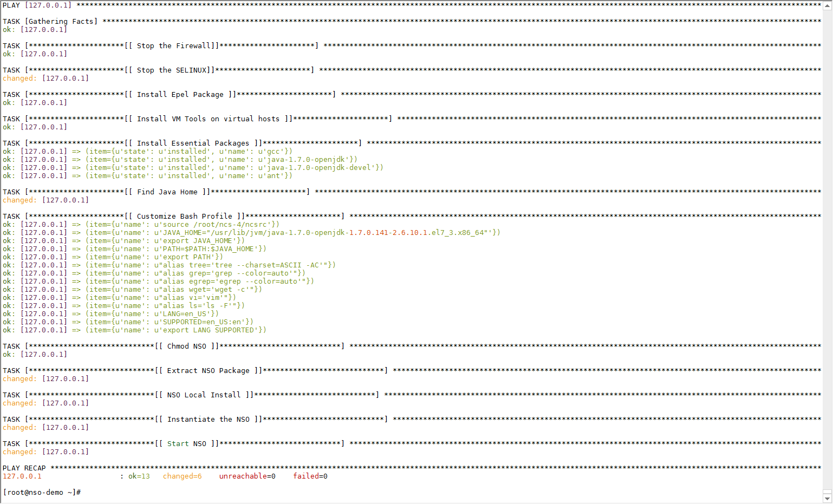Click the Instantiate the NSO task title
The image size is (833, 504).
(209, 419)
